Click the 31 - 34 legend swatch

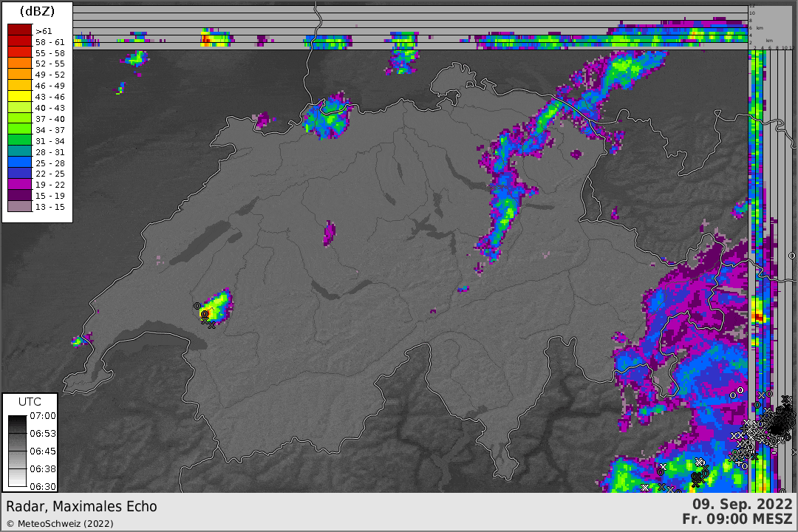click(19, 140)
